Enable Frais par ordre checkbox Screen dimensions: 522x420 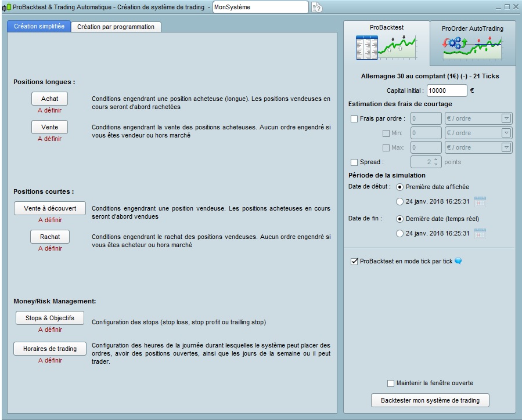(x=354, y=119)
